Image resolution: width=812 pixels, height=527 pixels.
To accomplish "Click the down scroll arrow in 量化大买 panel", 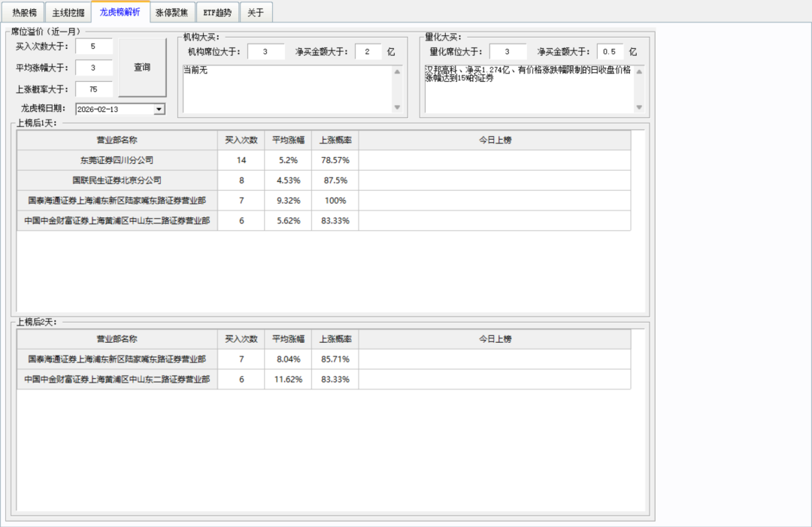I will click(x=638, y=107).
